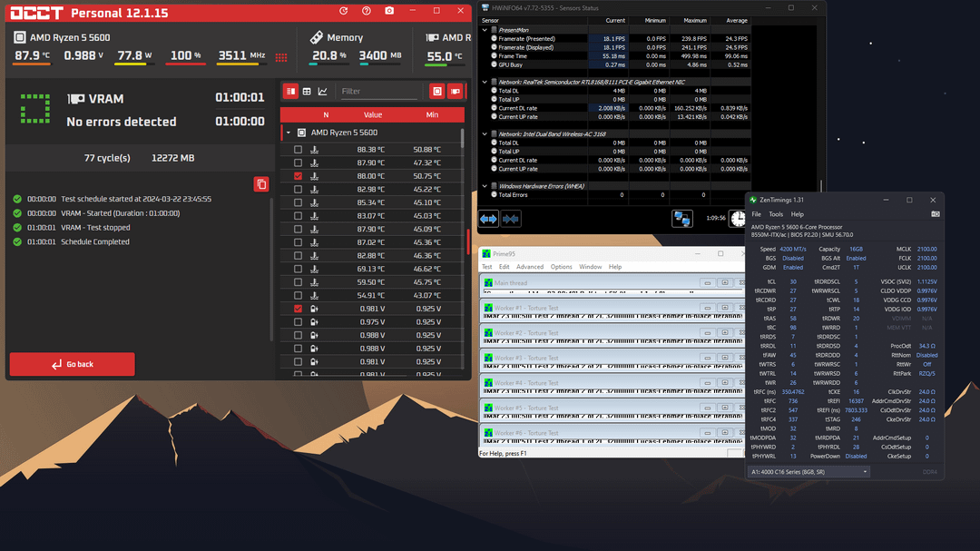
Task: Toggle CPU sensor group filter button
Action: tap(436, 92)
